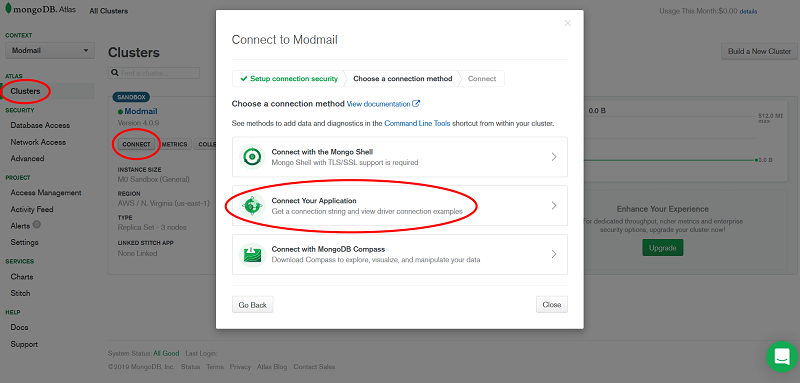The width and height of the screenshot is (800, 383).
Task: Click the Connect Your Application icon
Action: pyautogui.click(x=252, y=206)
